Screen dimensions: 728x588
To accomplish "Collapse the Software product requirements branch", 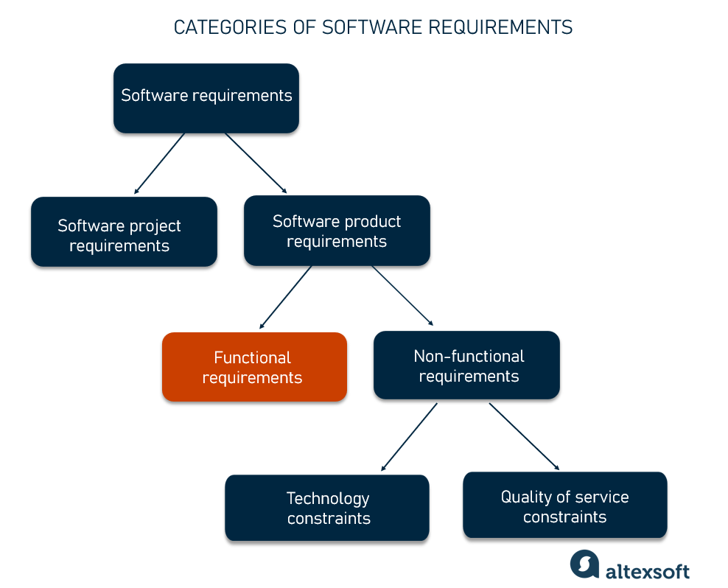I will 337,231.
